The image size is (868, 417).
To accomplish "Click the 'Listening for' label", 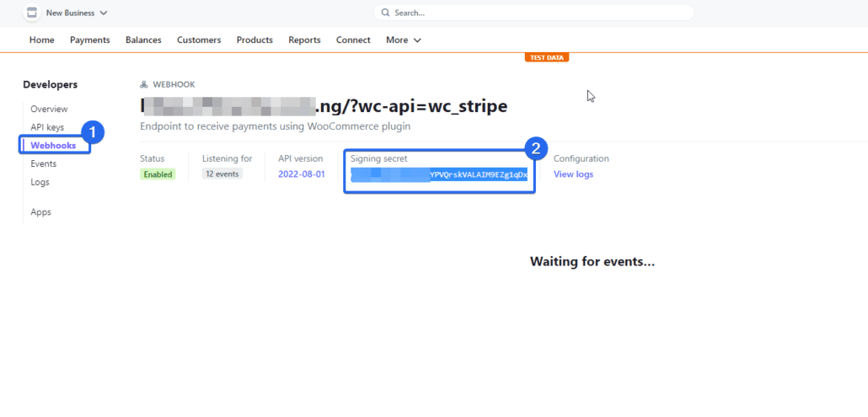I will [x=227, y=158].
